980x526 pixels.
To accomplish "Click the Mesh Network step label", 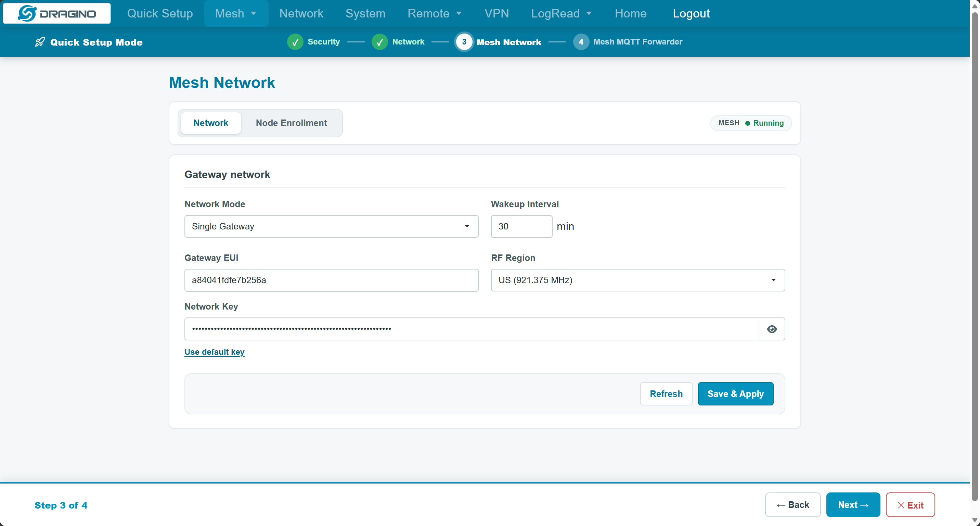I will tap(508, 42).
